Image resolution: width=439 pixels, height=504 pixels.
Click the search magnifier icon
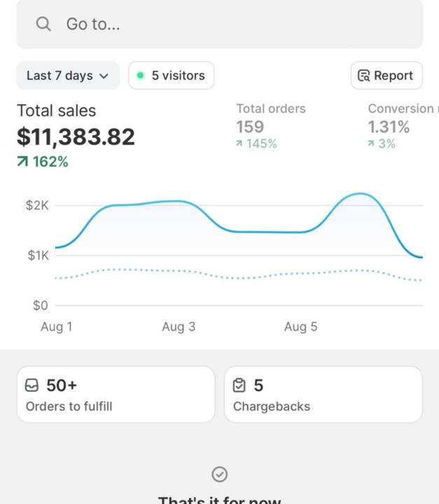click(x=43, y=24)
